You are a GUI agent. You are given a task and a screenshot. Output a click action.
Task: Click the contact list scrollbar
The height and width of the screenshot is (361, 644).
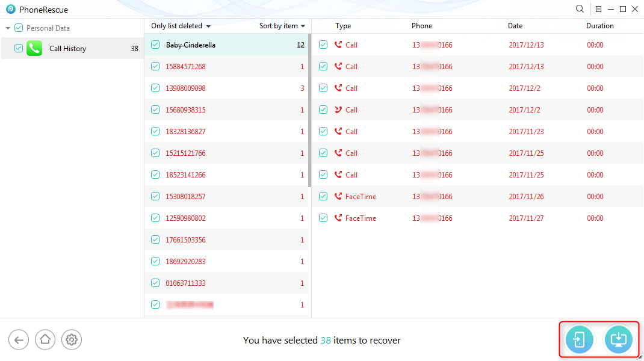(310, 110)
